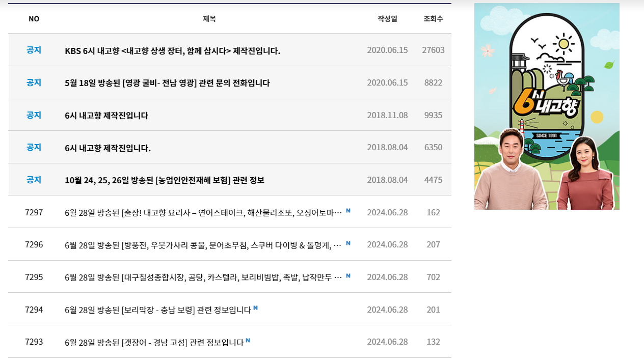Click post number 7297
This screenshot has width=644, height=364.
(x=34, y=212)
